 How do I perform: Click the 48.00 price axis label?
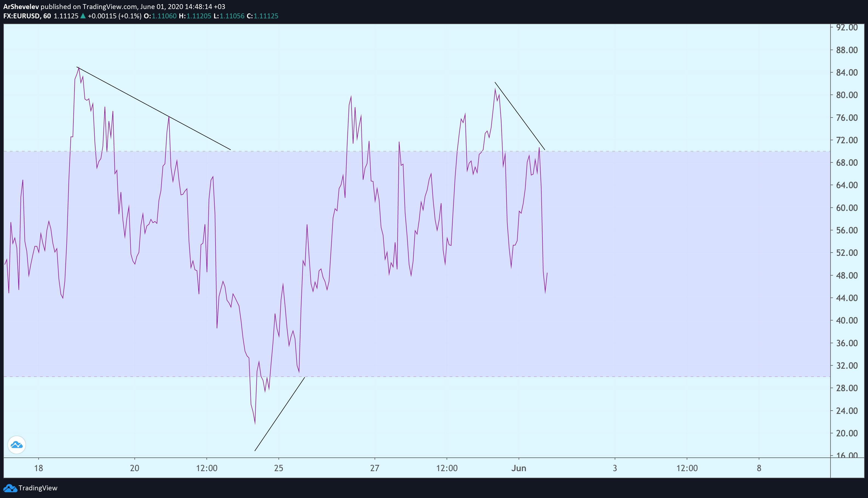click(847, 275)
